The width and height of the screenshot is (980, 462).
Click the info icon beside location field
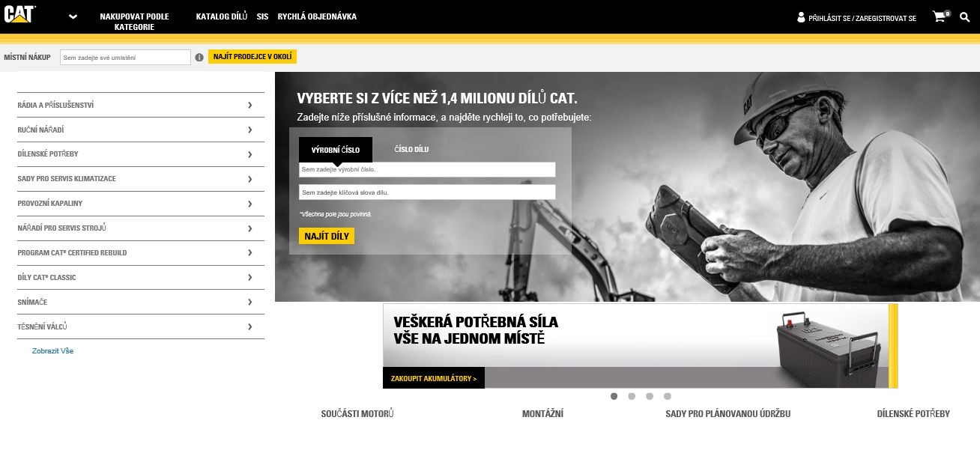point(199,57)
